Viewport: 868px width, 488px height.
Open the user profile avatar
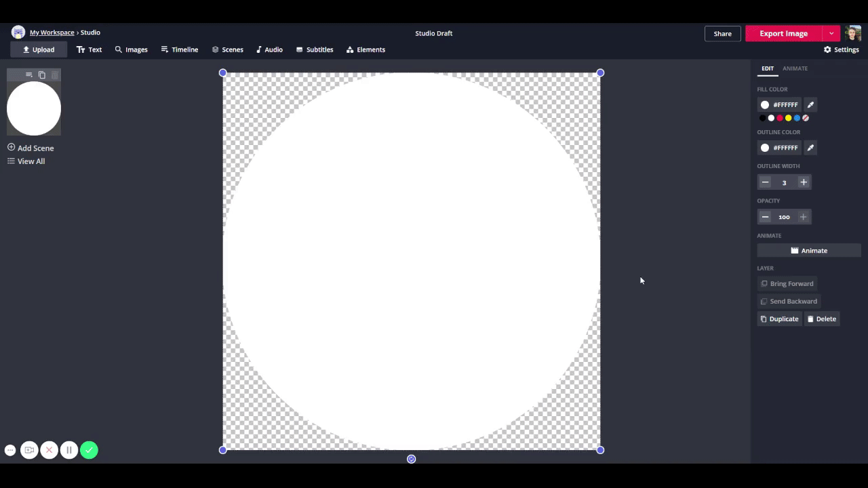(853, 33)
